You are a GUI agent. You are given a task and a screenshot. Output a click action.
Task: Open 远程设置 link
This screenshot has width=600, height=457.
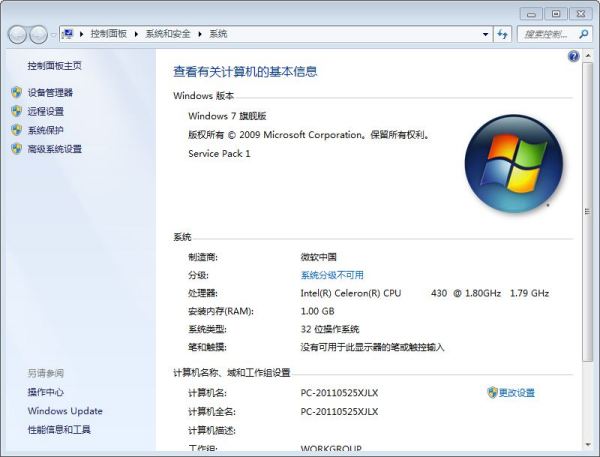[46, 111]
